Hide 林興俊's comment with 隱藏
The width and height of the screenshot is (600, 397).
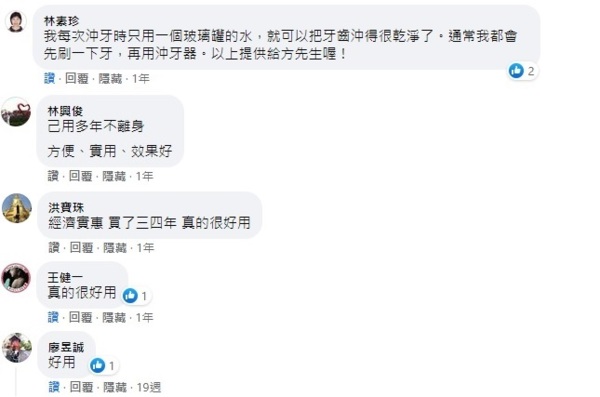[x=114, y=176]
